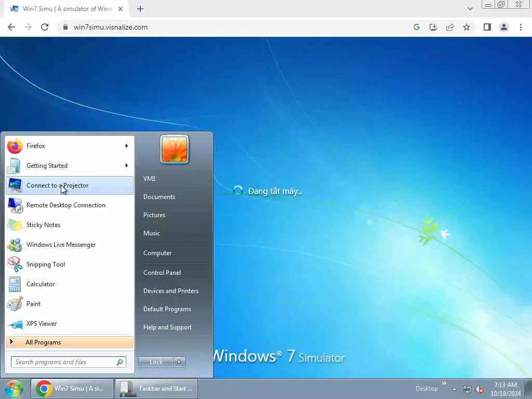Click the Lock button
The height and width of the screenshot is (399, 532).
[156, 362]
